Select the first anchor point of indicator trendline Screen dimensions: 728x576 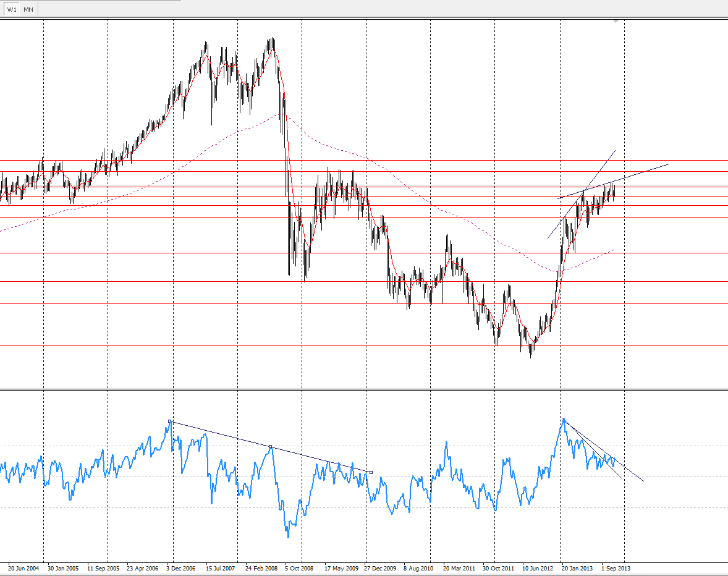tap(170, 421)
